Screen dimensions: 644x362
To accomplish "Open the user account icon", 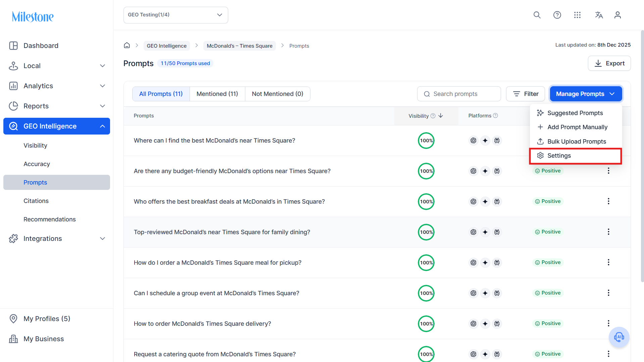I will [x=617, y=15].
